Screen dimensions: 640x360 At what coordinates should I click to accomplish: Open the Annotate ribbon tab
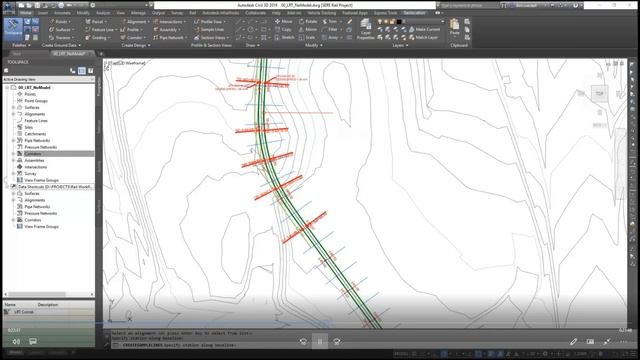click(62, 13)
